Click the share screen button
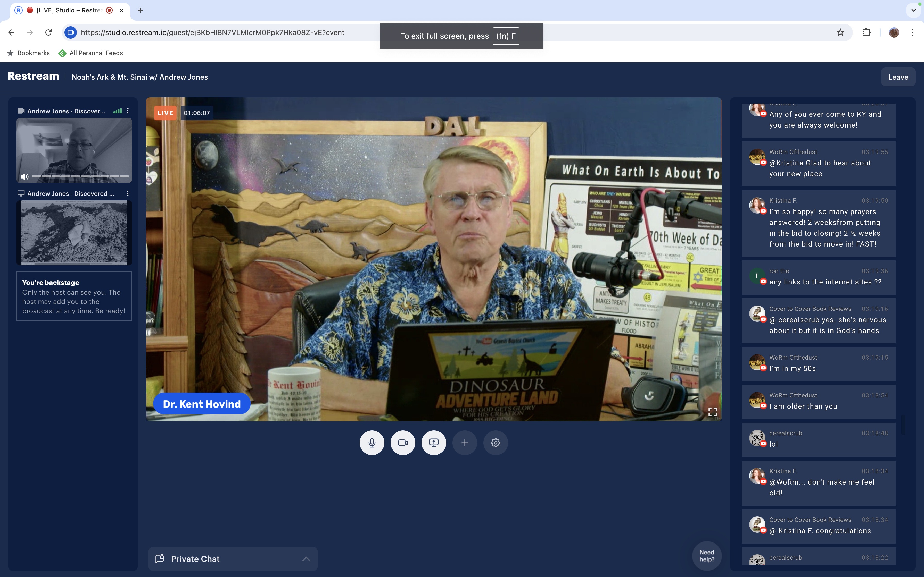 pos(434,443)
